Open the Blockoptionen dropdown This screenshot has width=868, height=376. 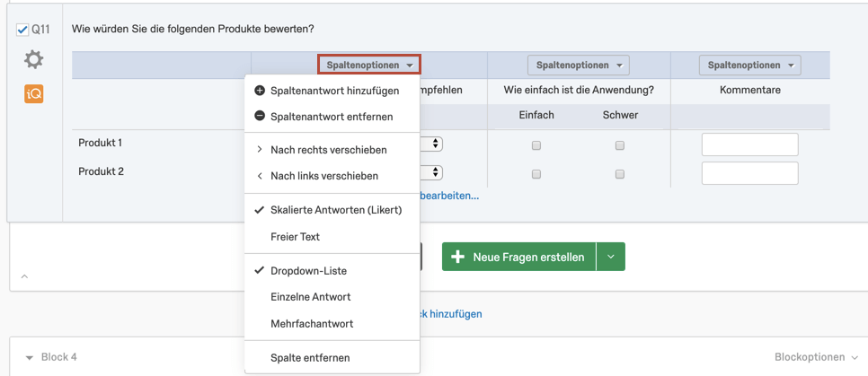click(817, 357)
